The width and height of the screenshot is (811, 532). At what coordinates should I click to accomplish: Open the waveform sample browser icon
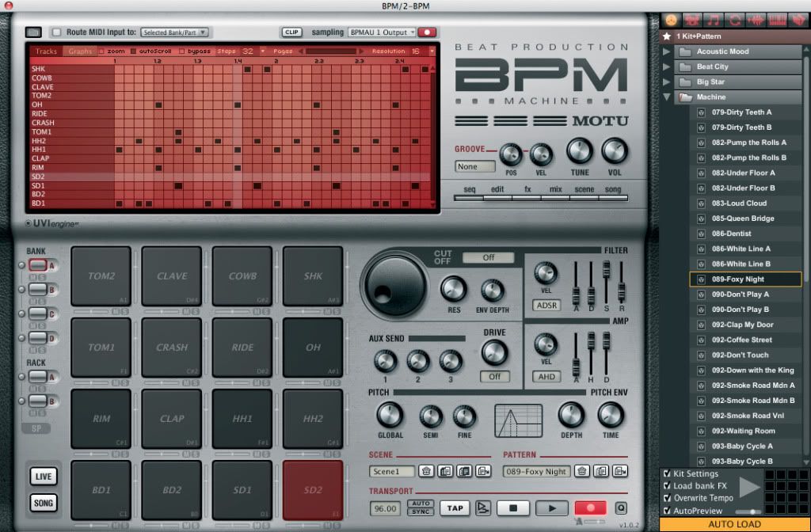[756, 20]
